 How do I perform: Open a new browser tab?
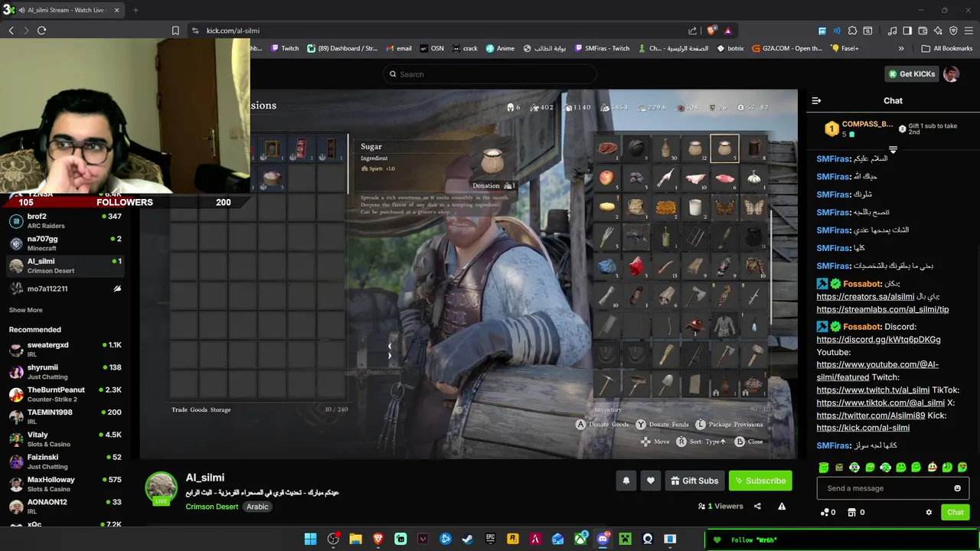pos(136,10)
